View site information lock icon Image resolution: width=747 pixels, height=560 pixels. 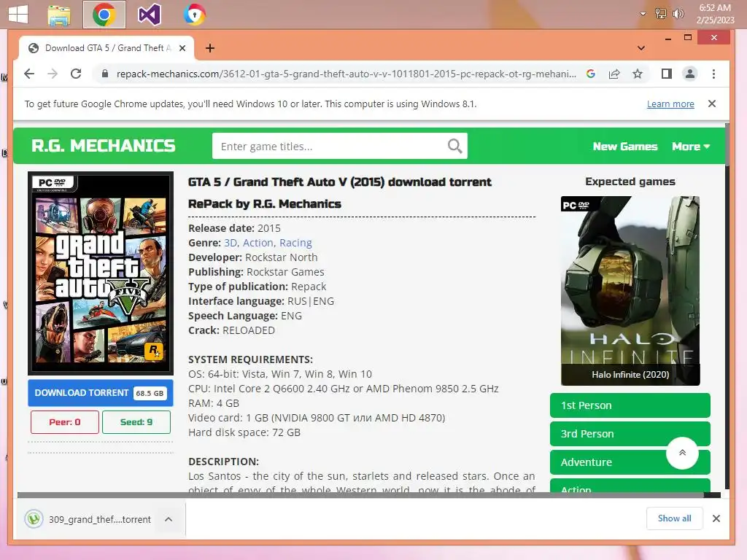[105, 74]
